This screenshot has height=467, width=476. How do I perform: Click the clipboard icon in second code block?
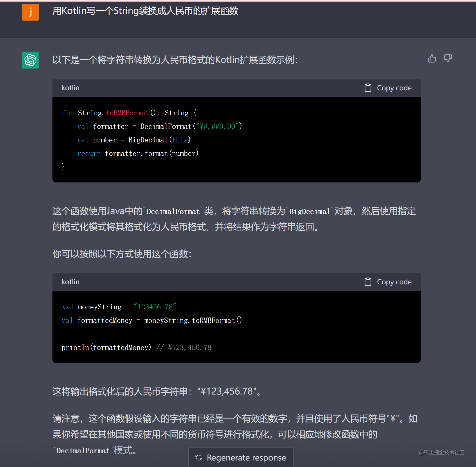[x=368, y=282]
